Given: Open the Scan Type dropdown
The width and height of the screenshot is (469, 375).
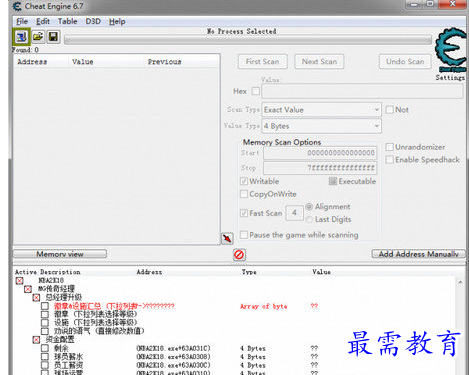Looking at the screenshot, I should pyautogui.click(x=321, y=110).
